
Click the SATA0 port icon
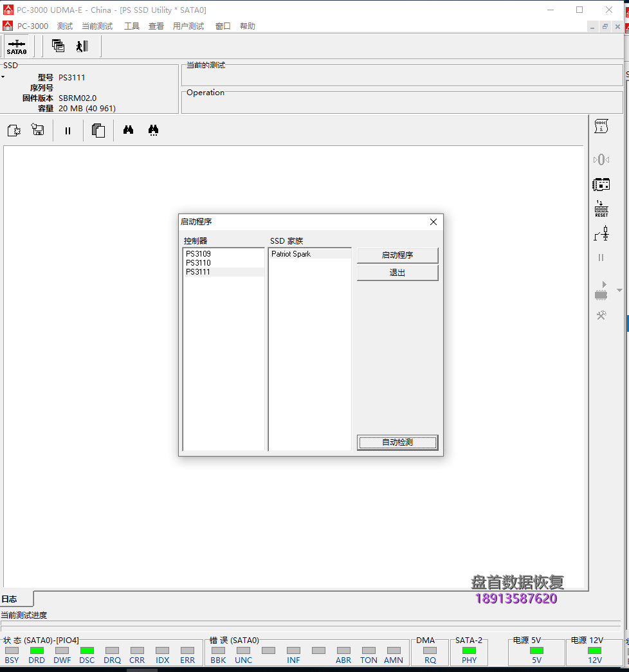17,46
